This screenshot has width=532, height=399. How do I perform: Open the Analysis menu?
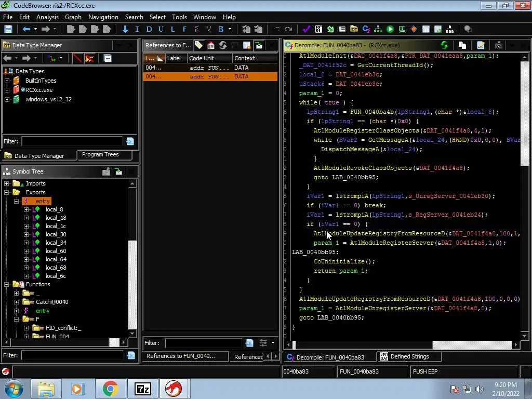click(x=47, y=17)
